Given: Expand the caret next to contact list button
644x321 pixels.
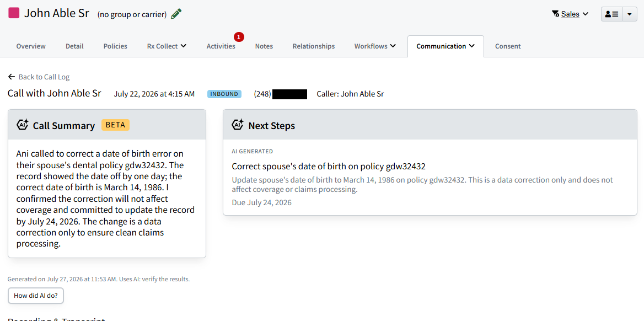Looking at the screenshot, I should [x=630, y=14].
